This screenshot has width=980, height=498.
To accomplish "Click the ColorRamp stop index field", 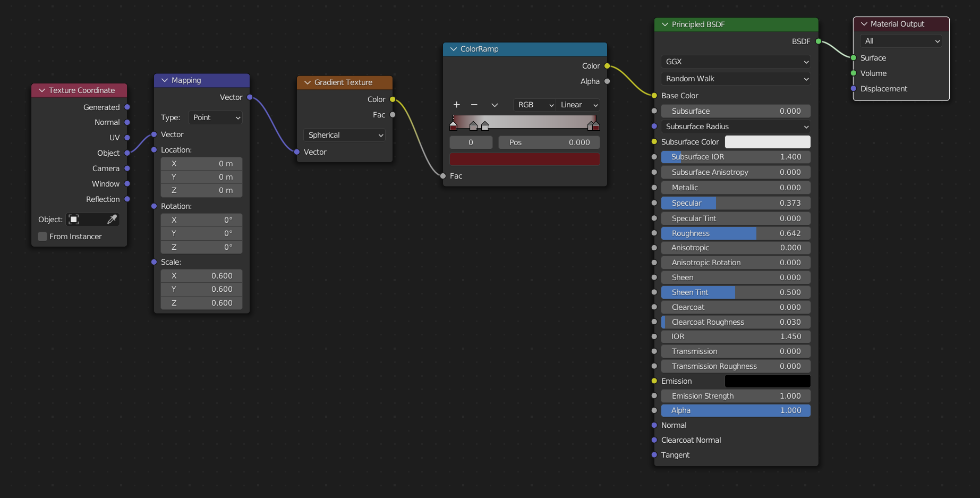I will tap(471, 142).
